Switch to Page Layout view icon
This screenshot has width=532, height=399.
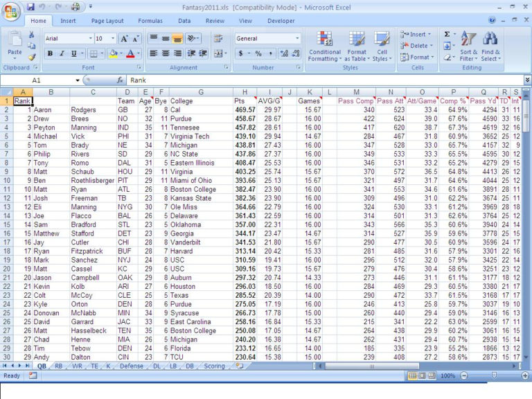click(x=422, y=375)
